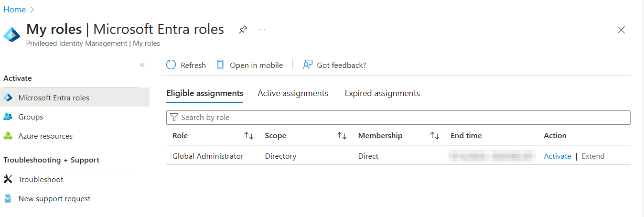Viewport: 644px width, 217px height.
Task: Click the Privileged Identity Management subtitle
Action: (93, 43)
